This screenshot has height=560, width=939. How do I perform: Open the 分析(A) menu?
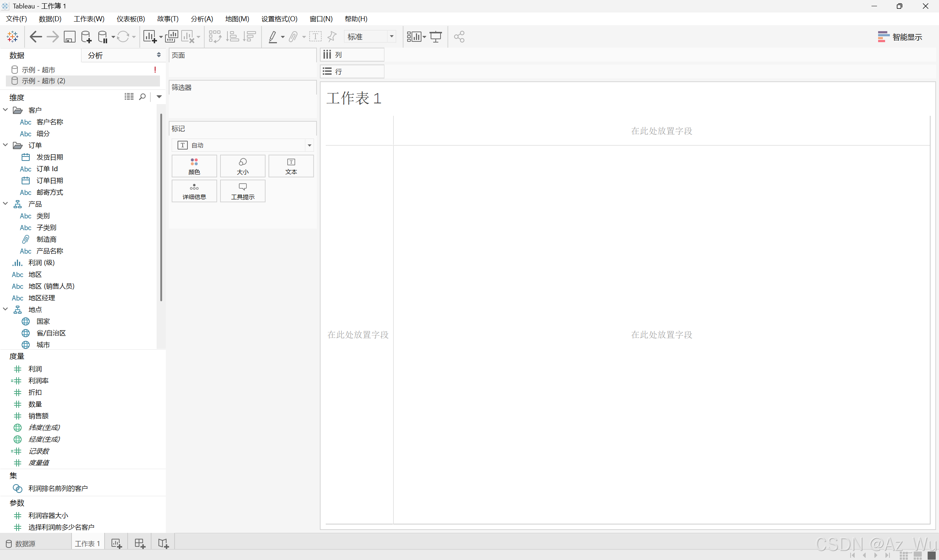[202, 19]
